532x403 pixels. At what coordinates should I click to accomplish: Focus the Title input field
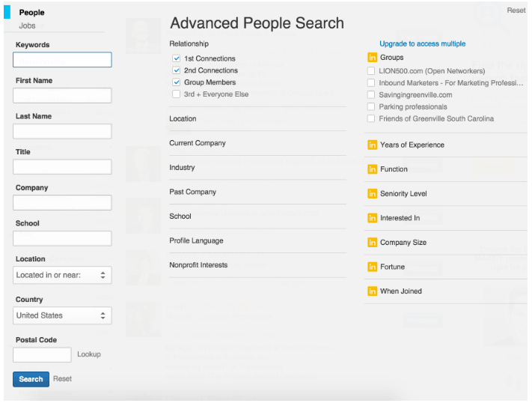point(62,167)
